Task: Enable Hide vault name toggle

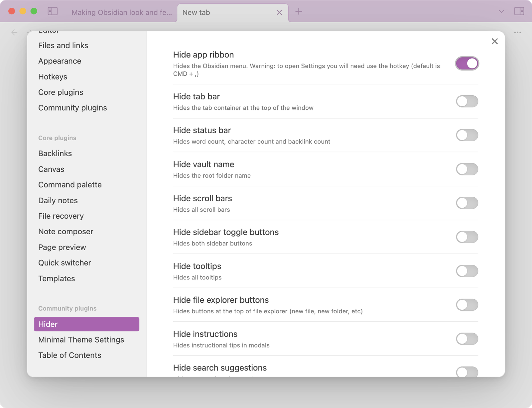Action: (x=467, y=169)
